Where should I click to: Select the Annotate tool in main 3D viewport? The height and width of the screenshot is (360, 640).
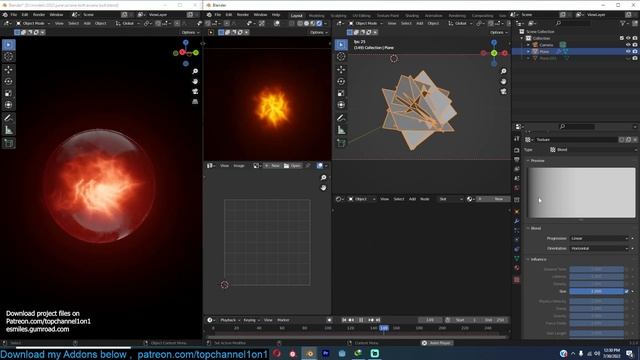click(x=341, y=118)
